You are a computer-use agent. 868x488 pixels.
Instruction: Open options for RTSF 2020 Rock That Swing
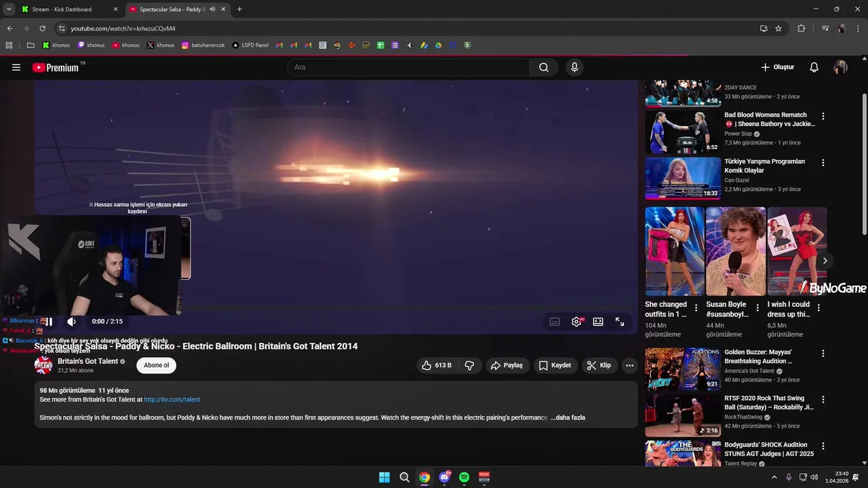coord(823,399)
